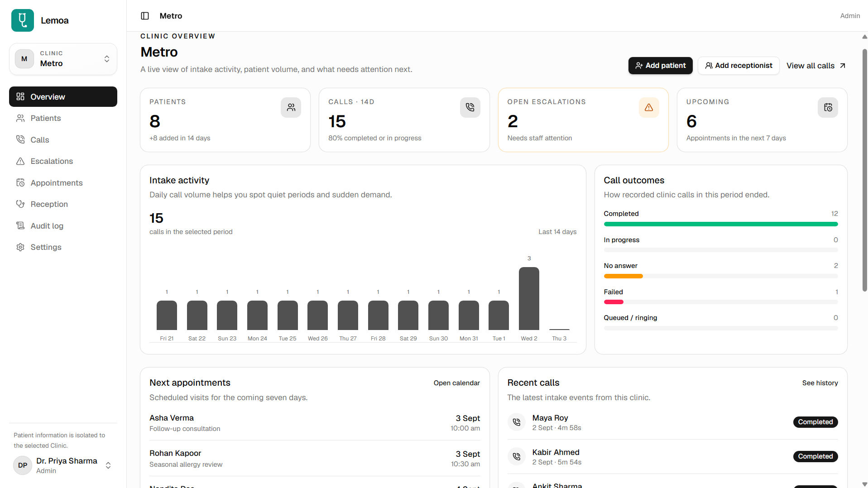Image resolution: width=868 pixels, height=488 pixels.
Task: Click the M clinic avatar badge
Action: click(24, 59)
